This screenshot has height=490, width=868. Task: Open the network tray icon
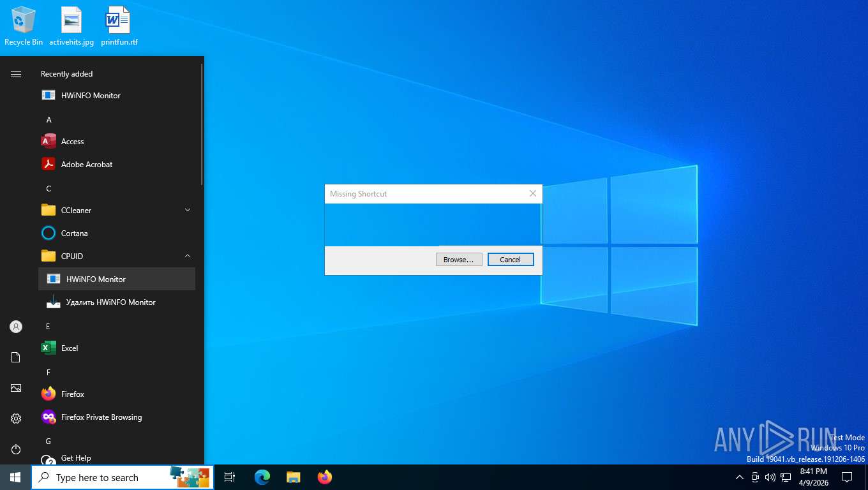tap(786, 477)
